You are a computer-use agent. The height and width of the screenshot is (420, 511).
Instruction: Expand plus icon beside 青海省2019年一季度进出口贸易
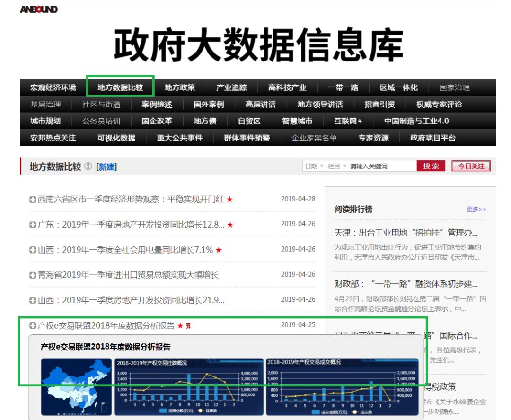(x=33, y=275)
